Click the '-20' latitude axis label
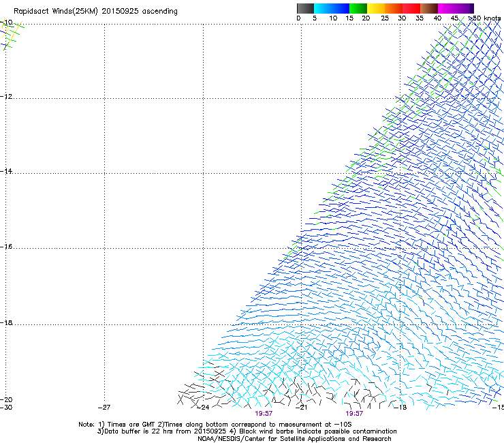This screenshot has width=504, height=443. click(6, 399)
